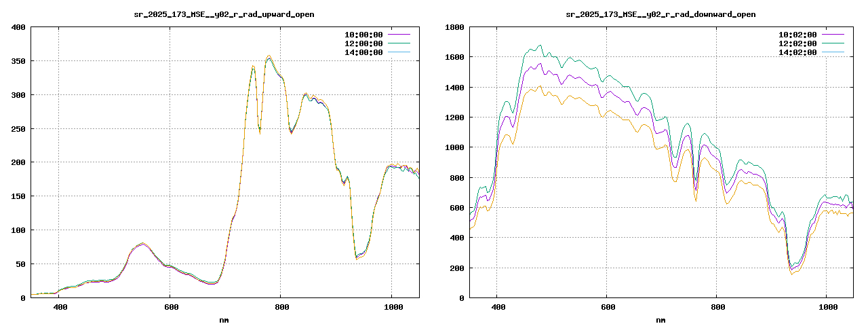
Task: Click y-axis tick 150 on upward chart
Action: coord(18,196)
